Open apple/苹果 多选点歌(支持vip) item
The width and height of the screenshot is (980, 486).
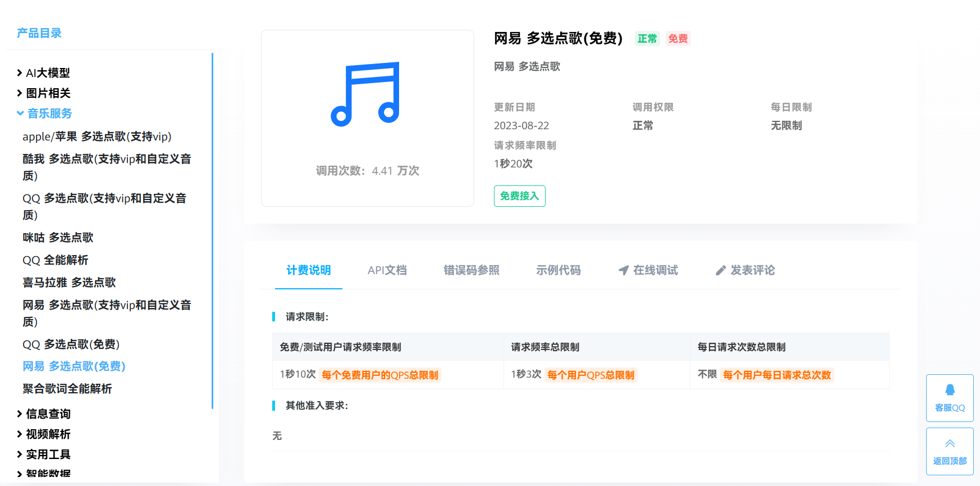(97, 137)
